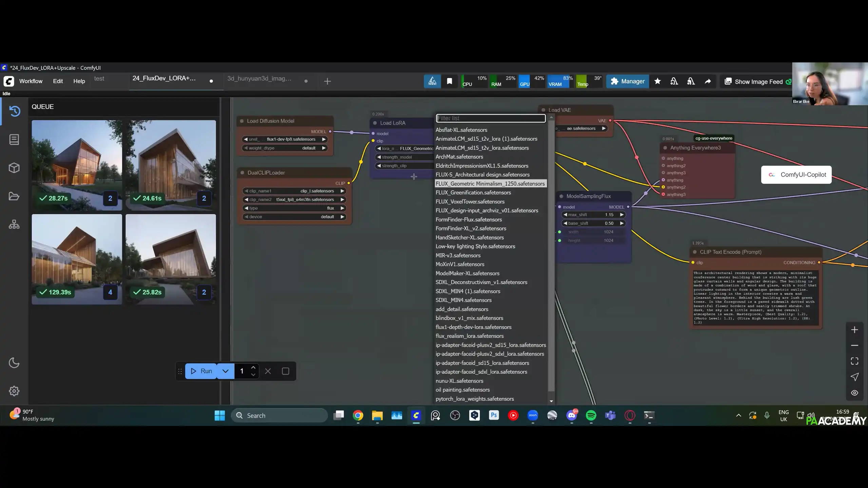Open the Queue history sidebar icon
The height and width of the screenshot is (488, 868).
(x=14, y=111)
